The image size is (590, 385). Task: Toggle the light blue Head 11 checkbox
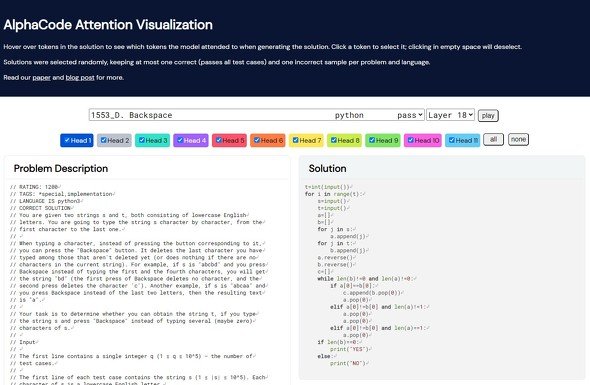coord(452,140)
